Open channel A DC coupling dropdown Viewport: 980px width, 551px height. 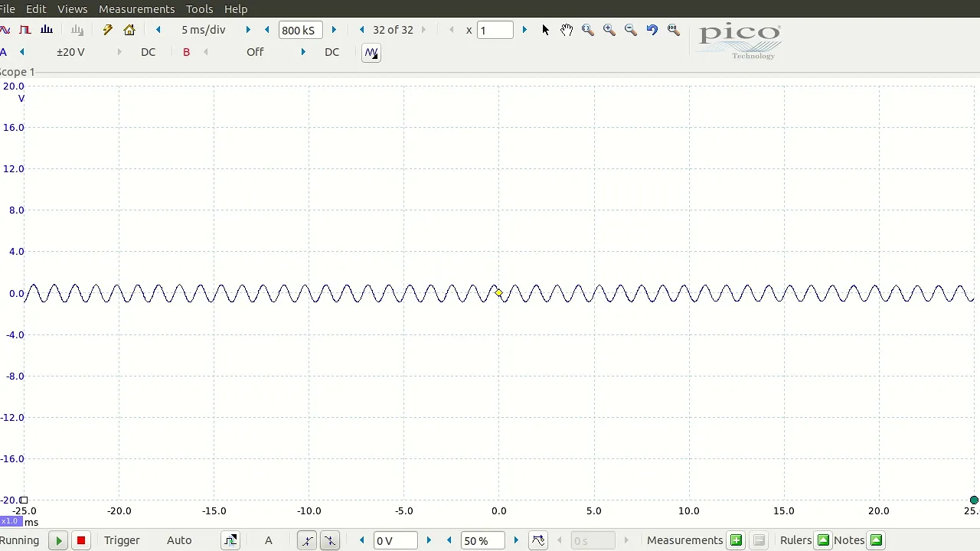point(148,52)
